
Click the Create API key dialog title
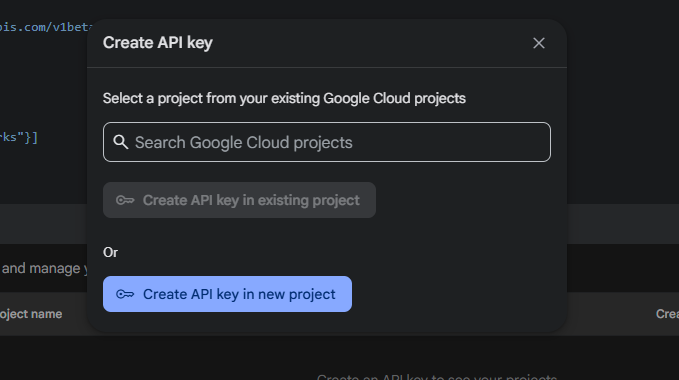[158, 43]
